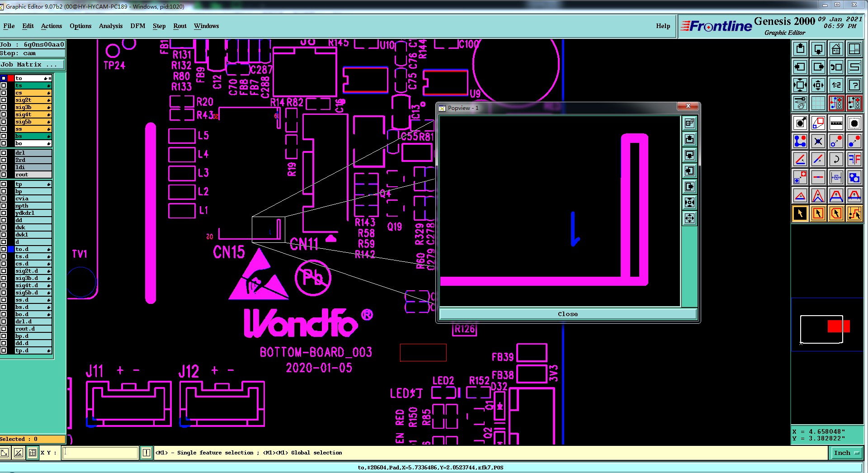Open the Windows menu

pos(207,26)
